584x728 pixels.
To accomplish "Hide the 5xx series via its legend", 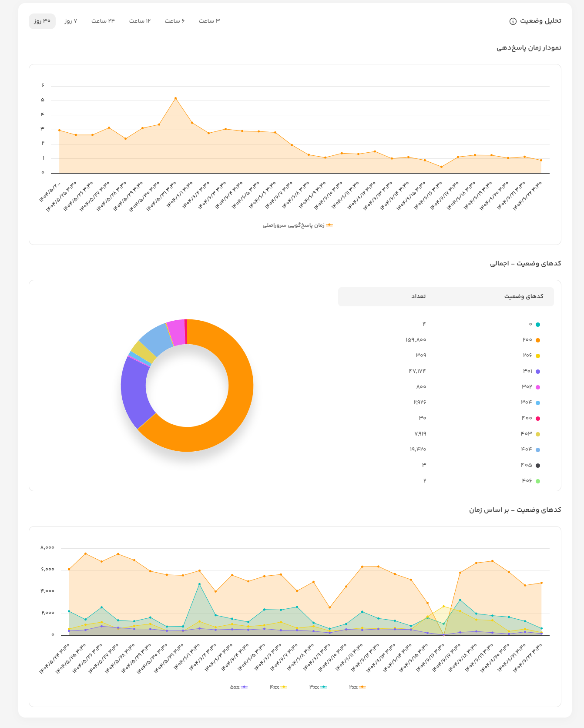I will pos(239,687).
